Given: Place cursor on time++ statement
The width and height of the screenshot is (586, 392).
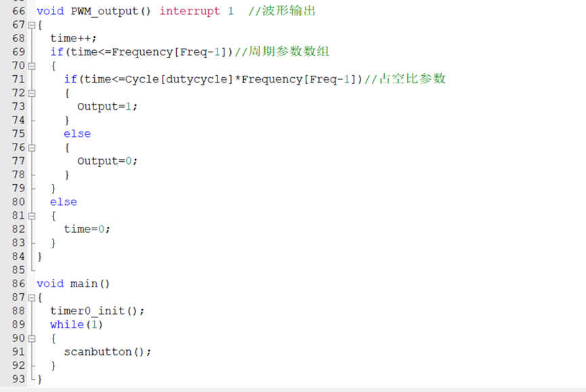Looking at the screenshot, I should coord(73,39).
